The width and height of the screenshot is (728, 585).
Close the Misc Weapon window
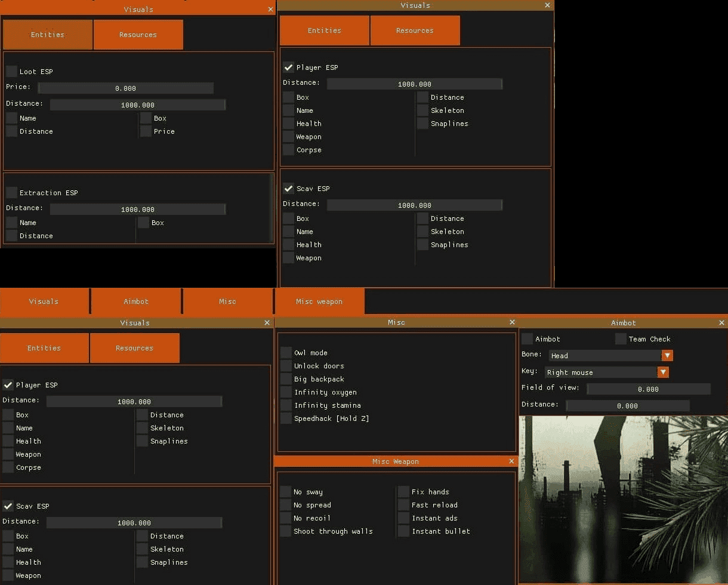click(x=511, y=461)
